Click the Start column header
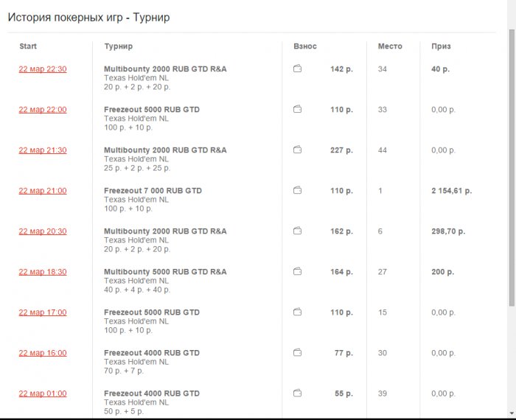This screenshot has height=420, width=516. click(28, 46)
